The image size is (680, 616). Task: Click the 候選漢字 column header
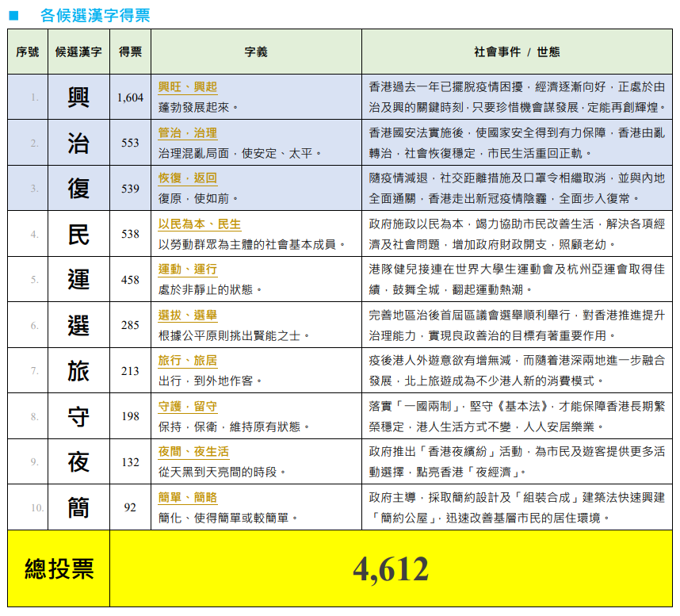click(78, 52)
